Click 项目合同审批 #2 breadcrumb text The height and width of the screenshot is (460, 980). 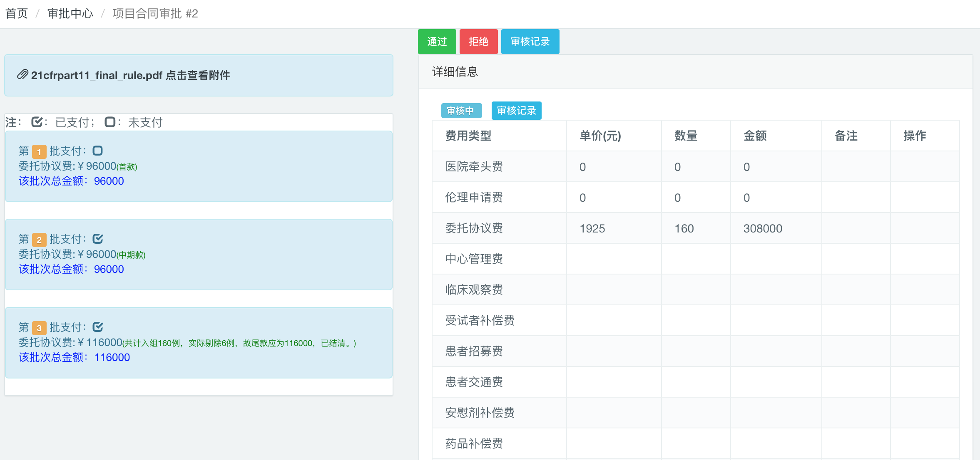[155, 14]
